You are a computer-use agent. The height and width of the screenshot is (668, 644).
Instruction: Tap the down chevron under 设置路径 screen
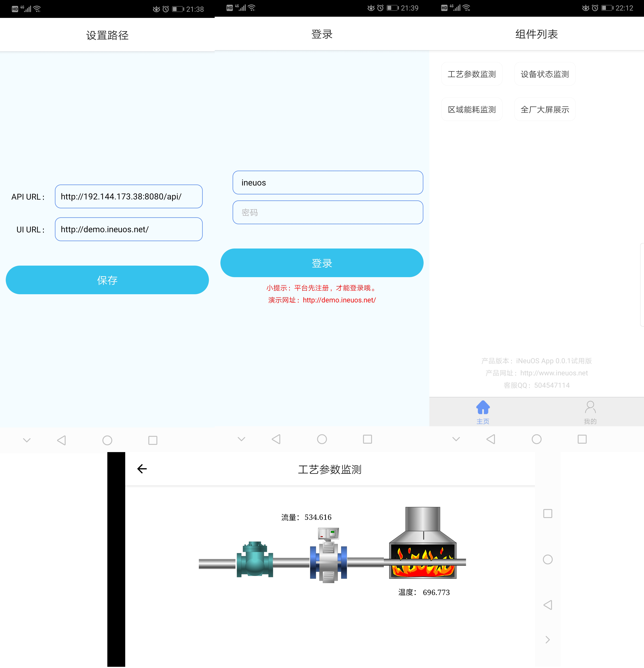(x=27, y=440)
